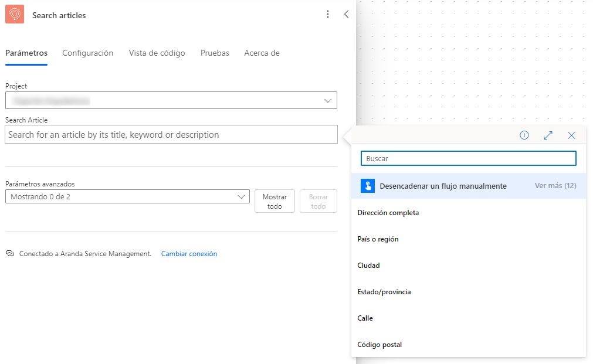Click the Mostrar todo button
Viewport: 593px width, 364px height.
(275, 202)
